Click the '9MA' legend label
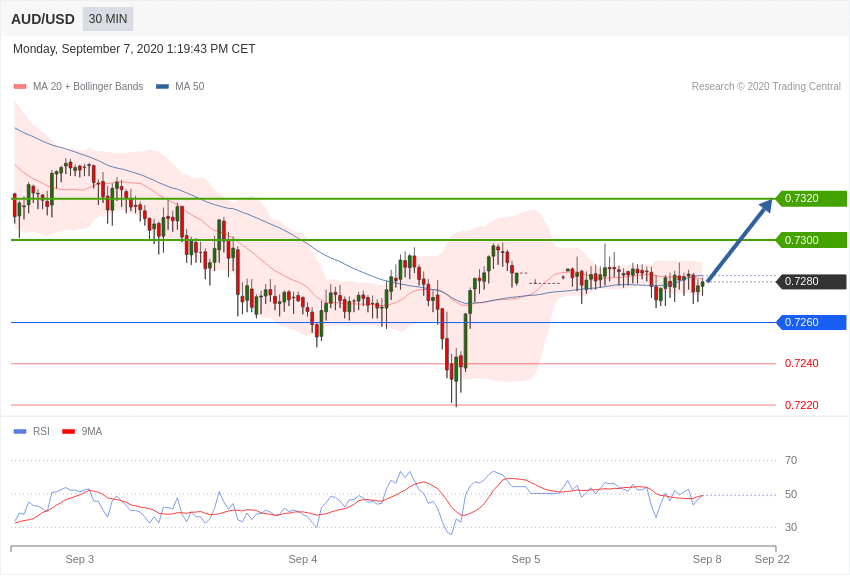850x576 pixels. click(92, 431)
